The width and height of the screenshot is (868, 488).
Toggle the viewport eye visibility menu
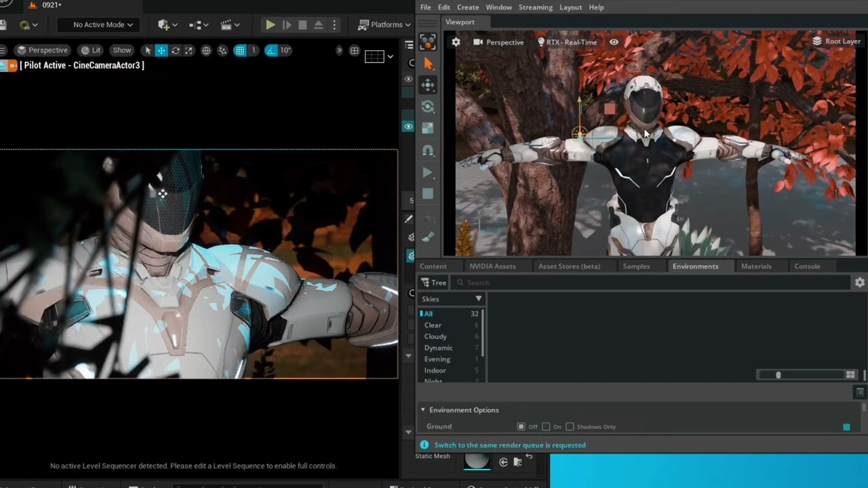click(614, 42)
